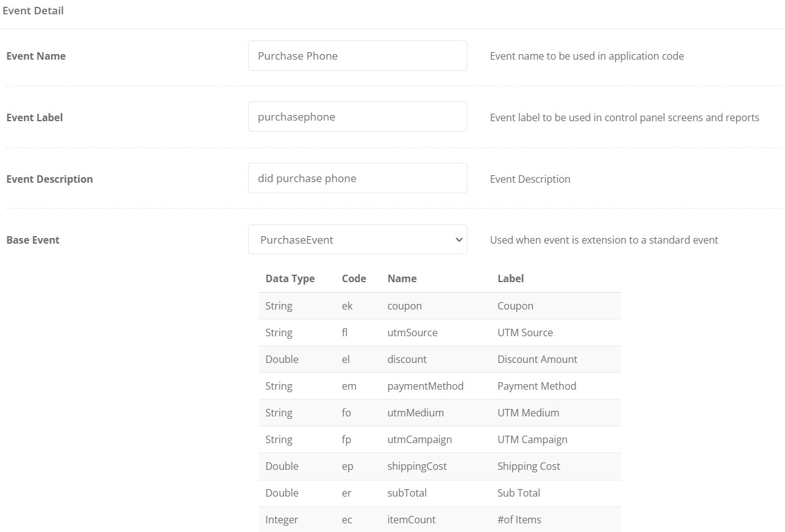Viewport: 785px width, 532px height.
Task: Click the Discount Amount label cell
Action: [537, 359]
